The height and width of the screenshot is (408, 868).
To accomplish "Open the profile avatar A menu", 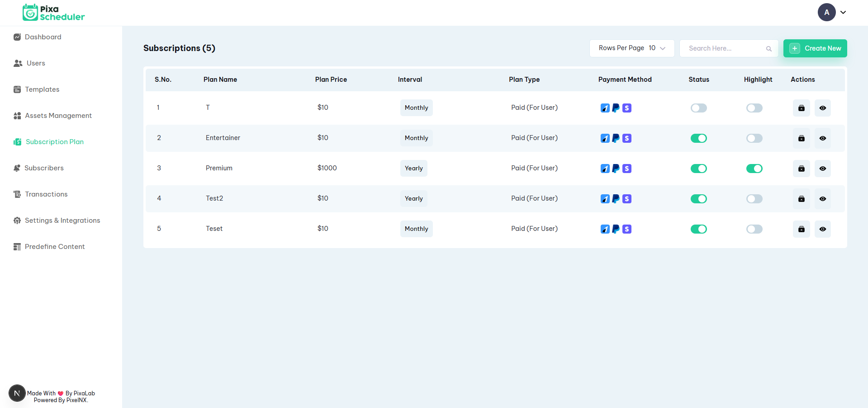I will coord(826,13).
